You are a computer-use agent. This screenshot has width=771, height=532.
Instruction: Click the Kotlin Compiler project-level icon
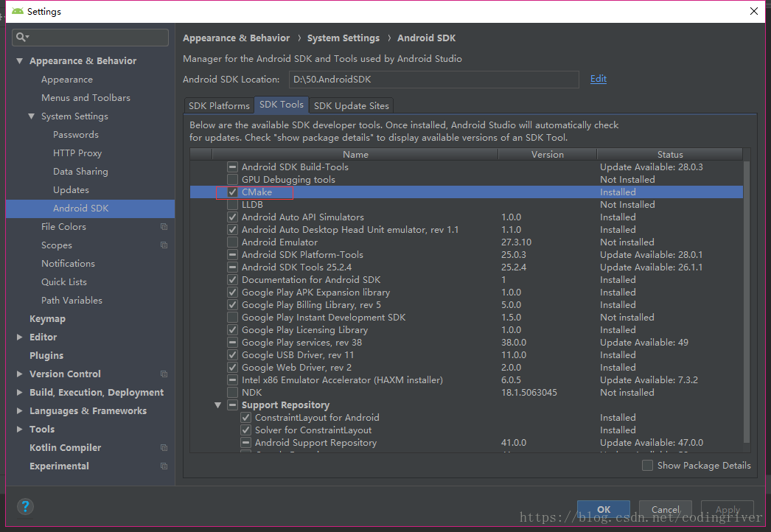[164, 448]
